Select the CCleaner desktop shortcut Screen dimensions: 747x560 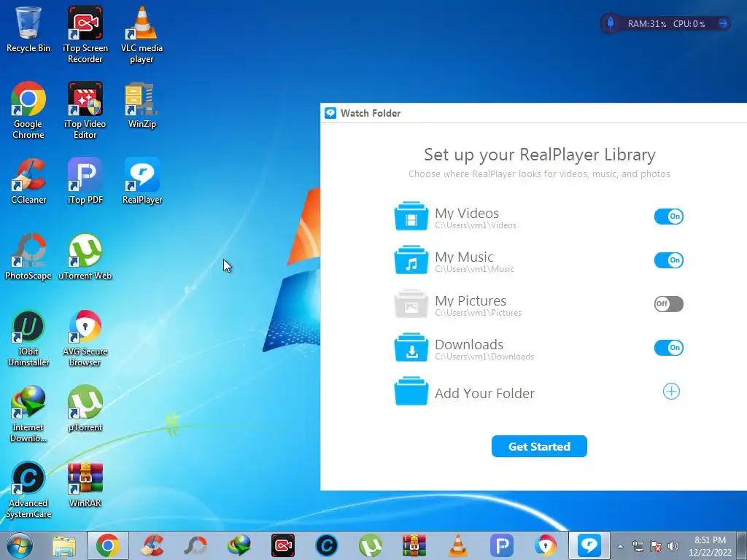28,181
